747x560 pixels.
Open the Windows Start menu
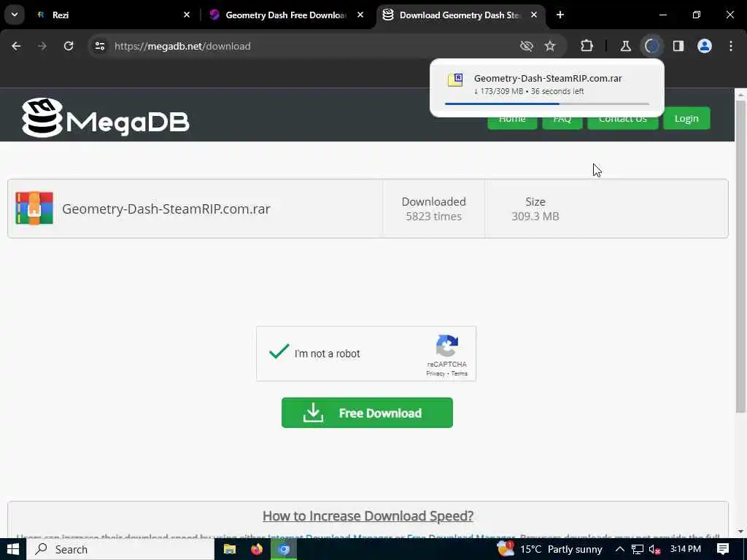pos(13,549)
